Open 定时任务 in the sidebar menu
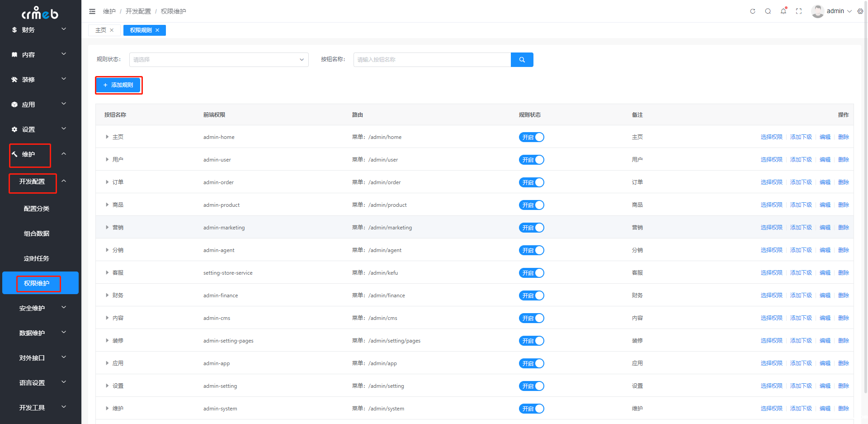Image resolution: width=868 pixels, height=424 pixels. [37, 258]
